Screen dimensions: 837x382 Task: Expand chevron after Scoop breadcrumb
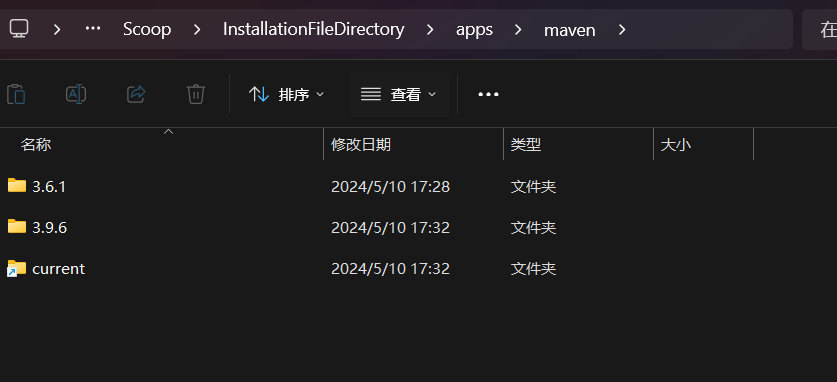(197, 29)
